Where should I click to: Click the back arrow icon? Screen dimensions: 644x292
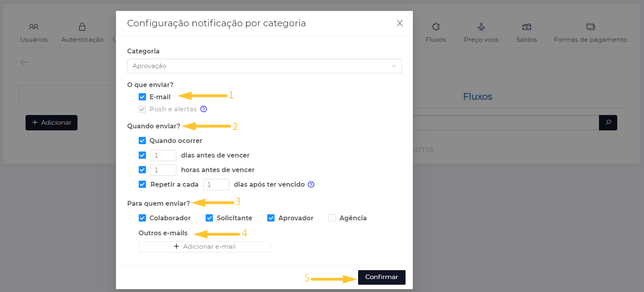pyautogui.click(x=25, y=62)
